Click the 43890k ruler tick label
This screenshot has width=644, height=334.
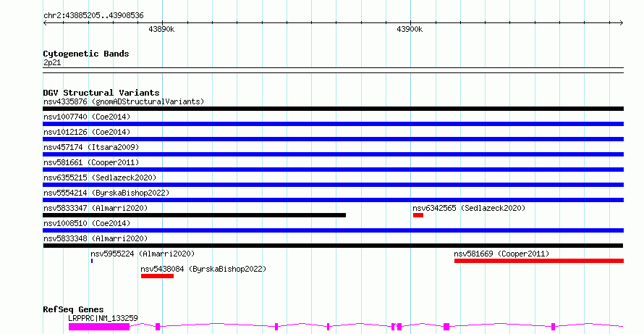click(x=161, y=29)
